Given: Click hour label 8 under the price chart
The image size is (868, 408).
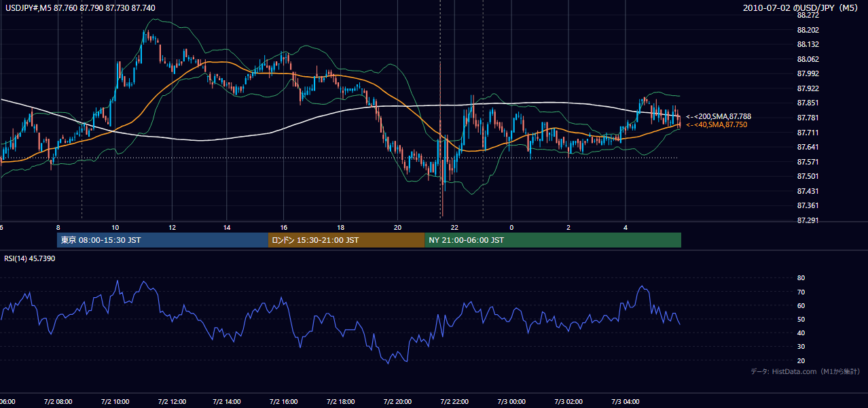Looking at the screenshot, I should 58,227.
